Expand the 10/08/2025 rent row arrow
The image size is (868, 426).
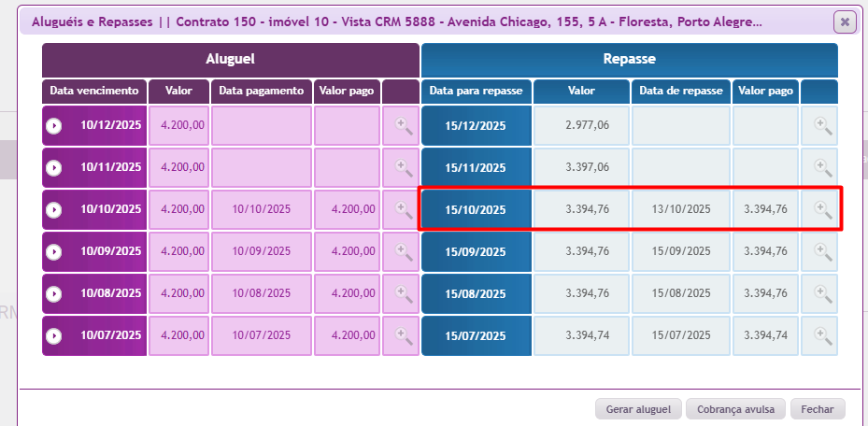[x=54, y=294]
